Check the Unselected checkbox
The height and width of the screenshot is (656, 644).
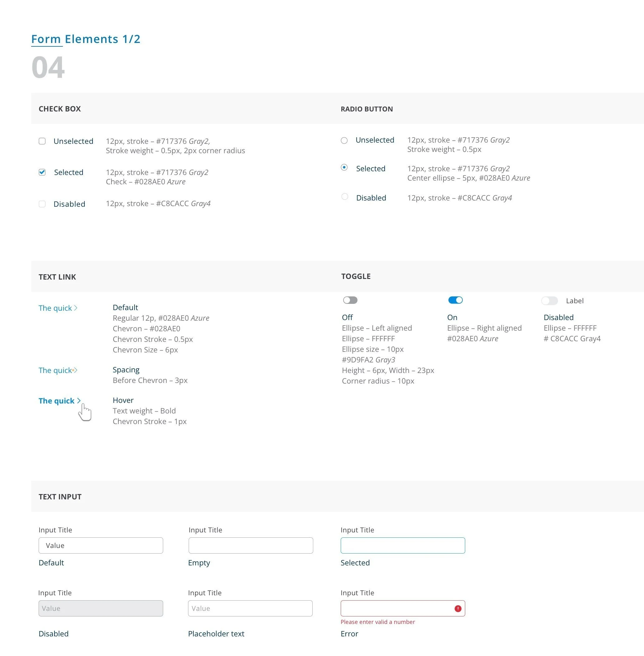click(x=42, y=141)
